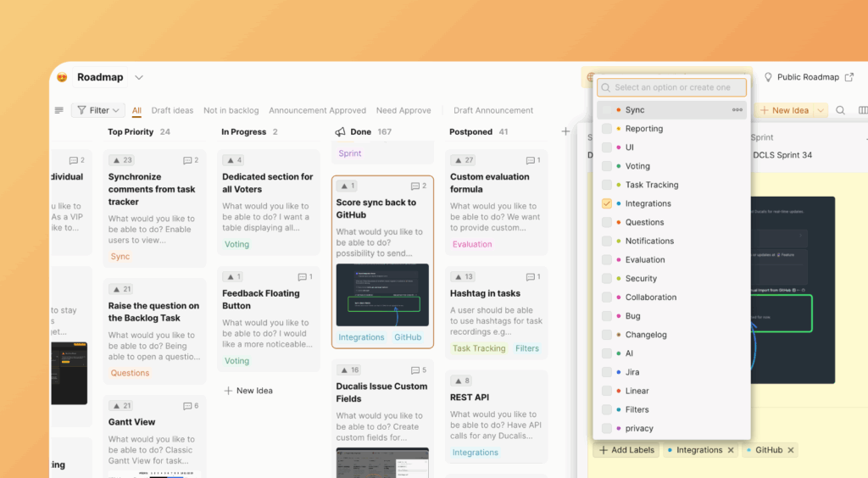
Task: Check the Reporting label checkbox
Action: click(607, 129)
